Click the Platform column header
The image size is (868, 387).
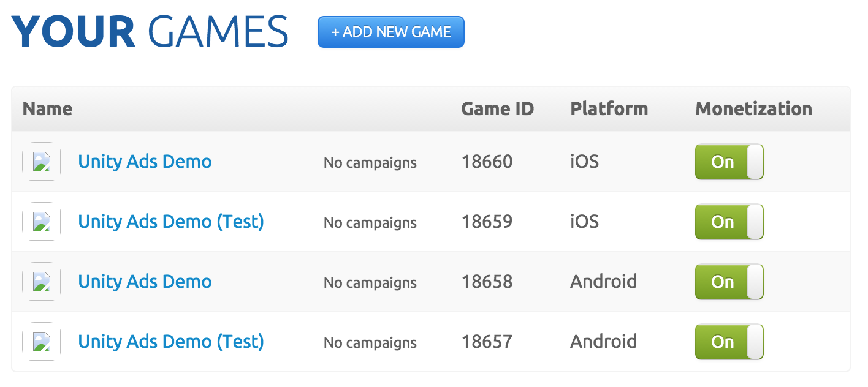[609, 108]
